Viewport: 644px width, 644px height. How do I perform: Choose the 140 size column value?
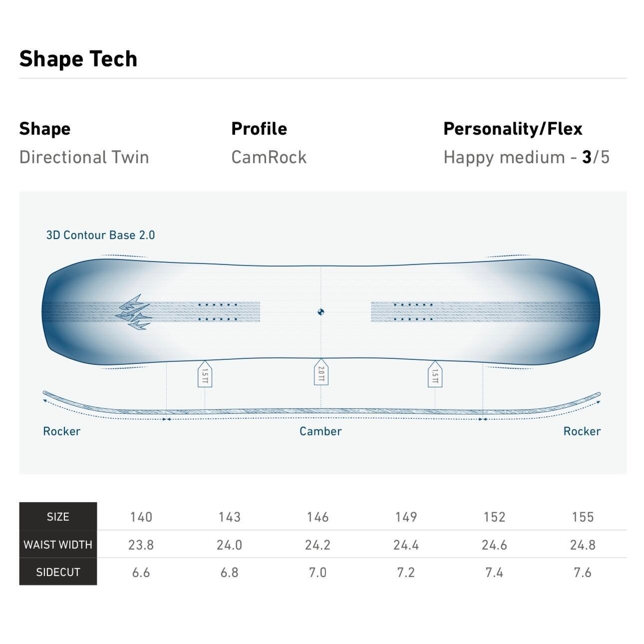[141, 517]
